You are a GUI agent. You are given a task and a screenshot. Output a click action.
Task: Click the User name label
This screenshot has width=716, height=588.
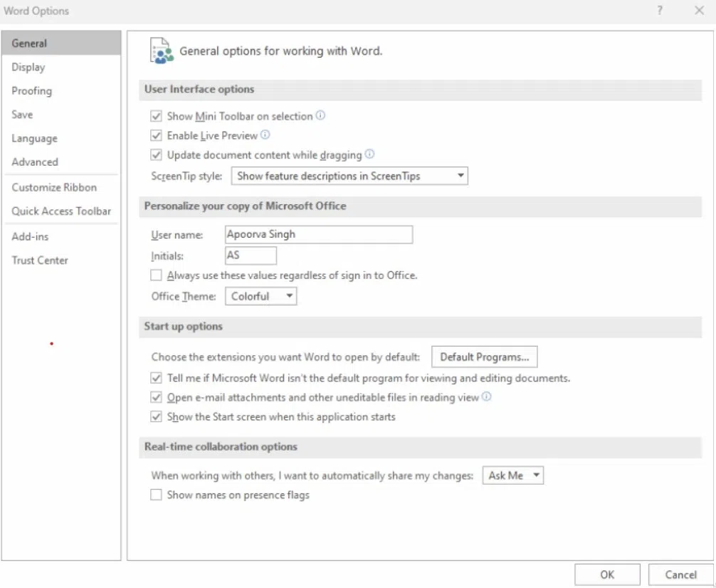[177, 235]
